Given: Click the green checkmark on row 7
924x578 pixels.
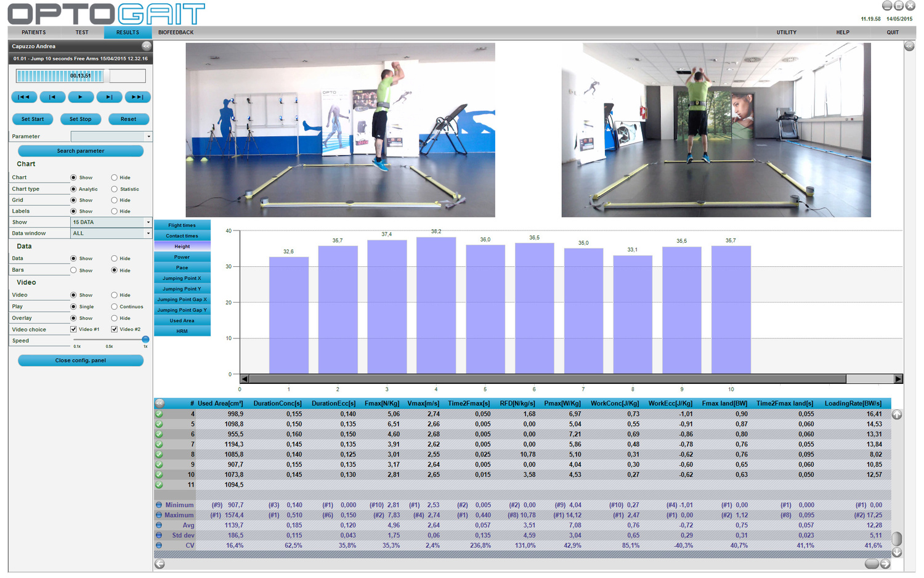Looking at the screenshot, I should 159,444.
